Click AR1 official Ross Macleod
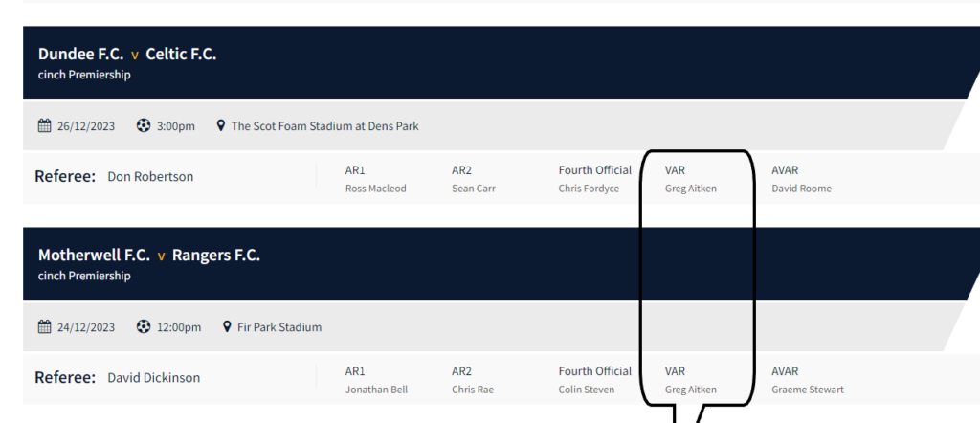 pyautogui.click(x=375, y=189)
